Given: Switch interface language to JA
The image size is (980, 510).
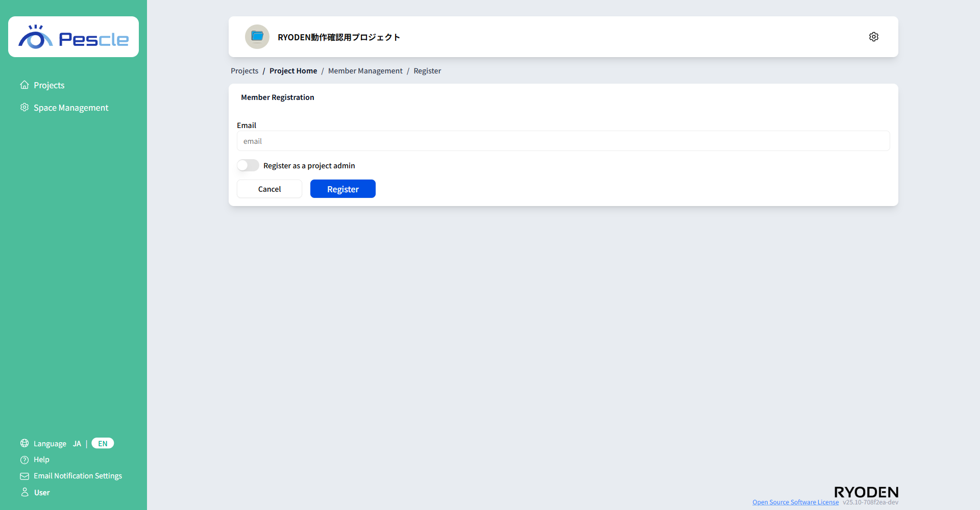Looking at the screenshot, I should click(x=77, y=443).
